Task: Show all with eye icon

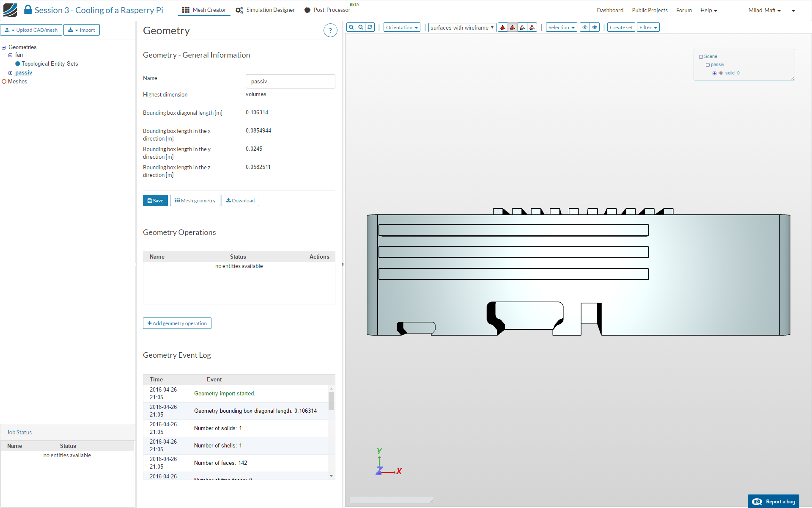Action: point(595,28)
